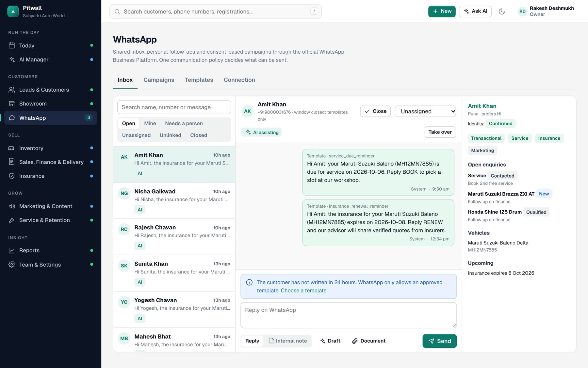Focus the global customer search field
This screenshot has height=368, width=588.
216,11
